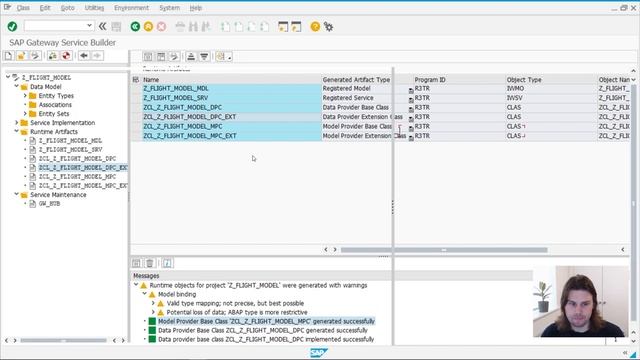This screenshot has width=640, height=360.
Task: Click the command input field
Action: pyautogui.click(x=55, y=26)
